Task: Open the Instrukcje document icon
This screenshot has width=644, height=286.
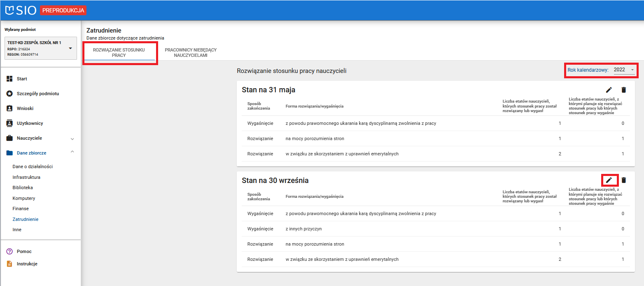Action: [9, 264]
